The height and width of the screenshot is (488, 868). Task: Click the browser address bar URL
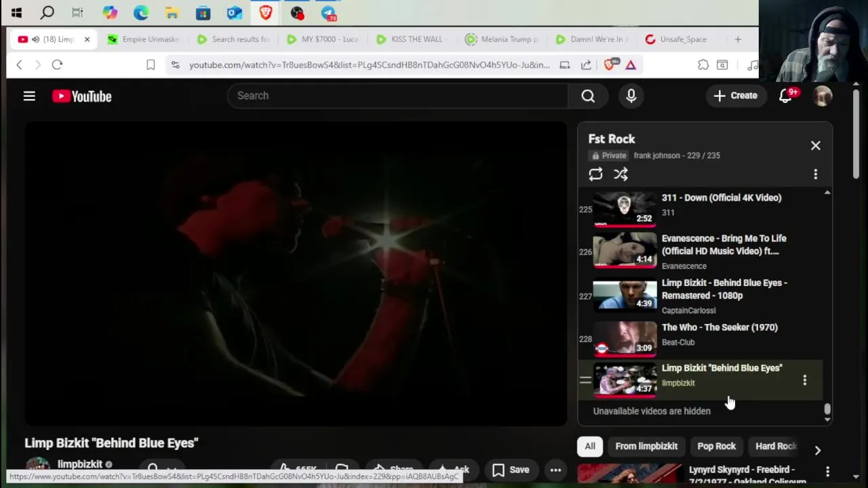pos(370,65)
